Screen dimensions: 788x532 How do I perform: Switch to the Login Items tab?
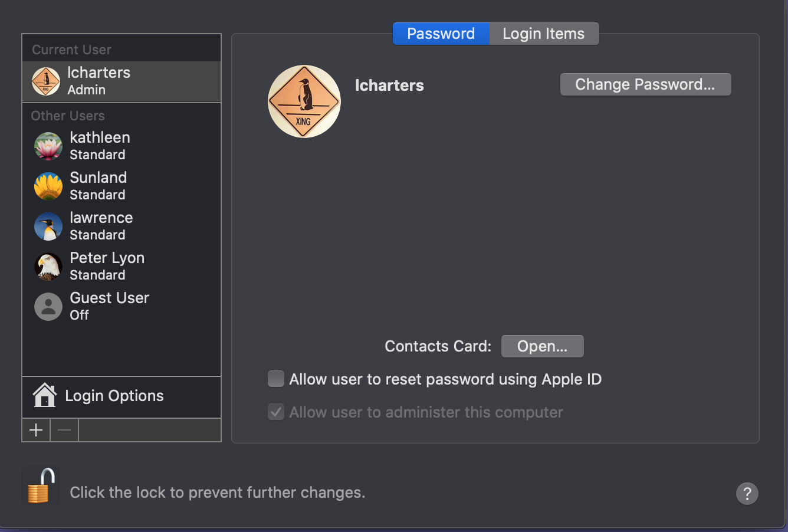coord(544,34)
